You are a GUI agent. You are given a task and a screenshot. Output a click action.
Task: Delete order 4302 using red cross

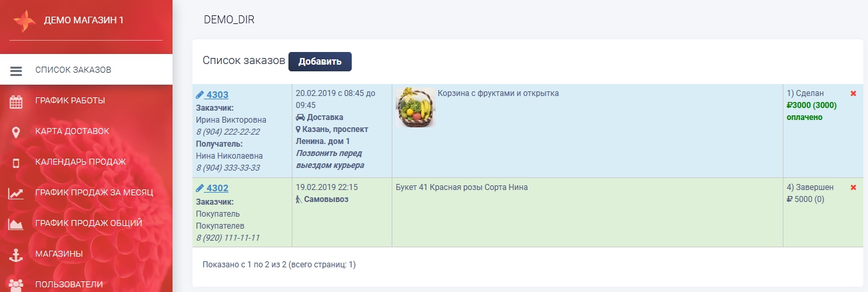(x=853, y=187)
